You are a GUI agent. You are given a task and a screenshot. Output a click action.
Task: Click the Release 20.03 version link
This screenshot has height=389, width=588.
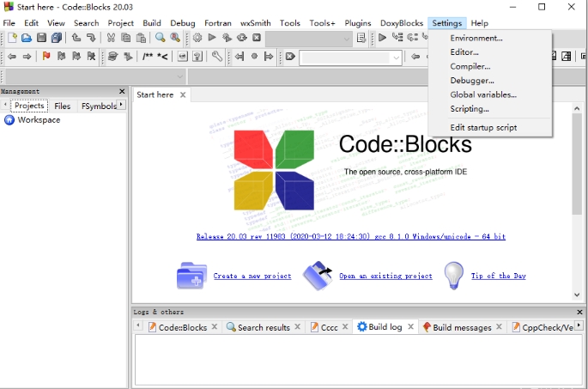350,237
